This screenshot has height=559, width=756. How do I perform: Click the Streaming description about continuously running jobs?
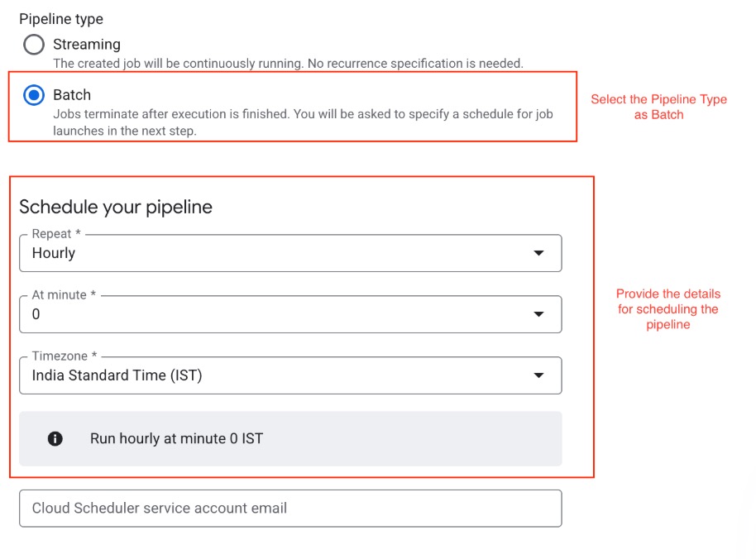pos(288,64)
